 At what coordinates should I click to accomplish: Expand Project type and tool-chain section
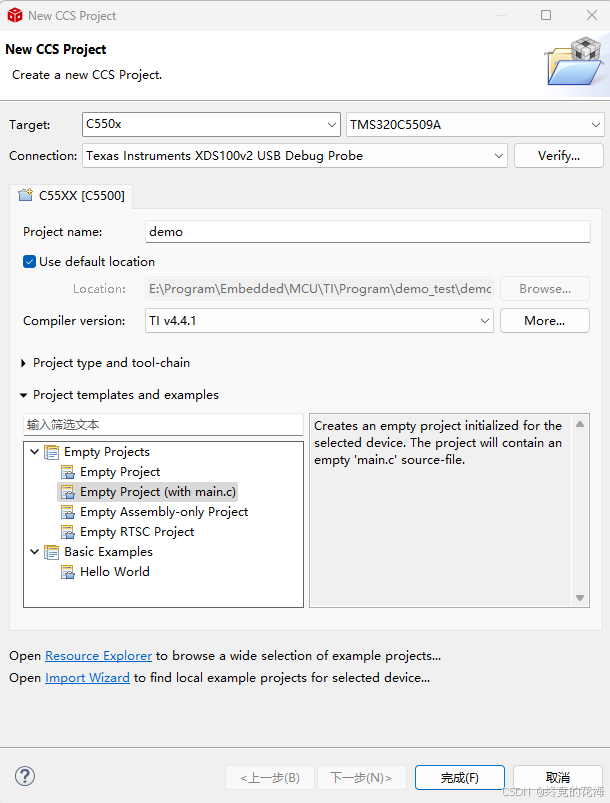(x=23, y=363)
